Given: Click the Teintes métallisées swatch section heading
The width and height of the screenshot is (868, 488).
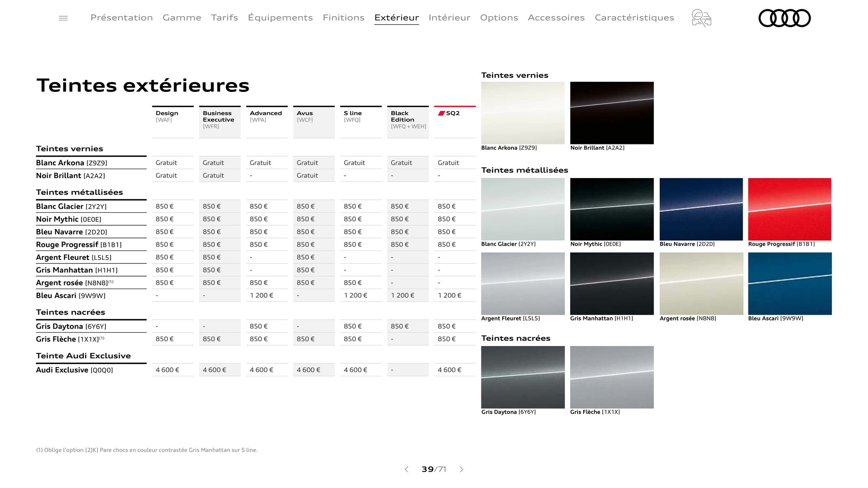Looking at the screenshot, I should pos(525,170).
